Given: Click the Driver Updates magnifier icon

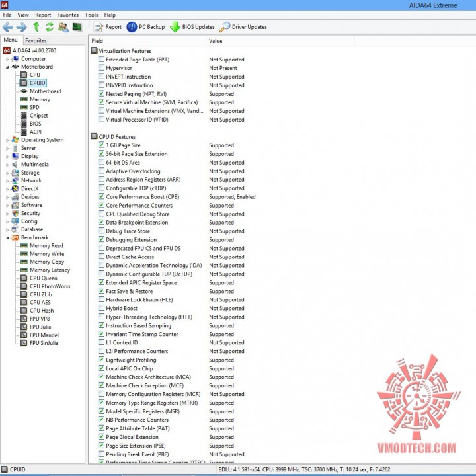Looking at the screenshot, I should (x=225, y=27).
